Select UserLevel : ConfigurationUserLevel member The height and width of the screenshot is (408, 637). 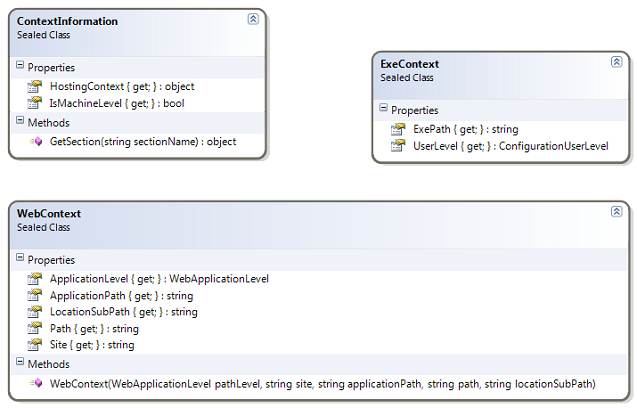(x=511, y=146)
